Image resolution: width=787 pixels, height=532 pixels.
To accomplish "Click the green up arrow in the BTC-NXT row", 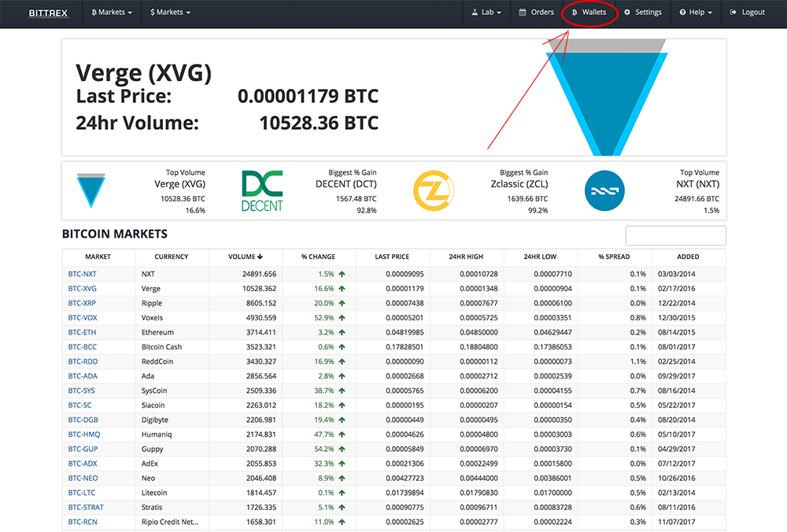I will (342, 274).
